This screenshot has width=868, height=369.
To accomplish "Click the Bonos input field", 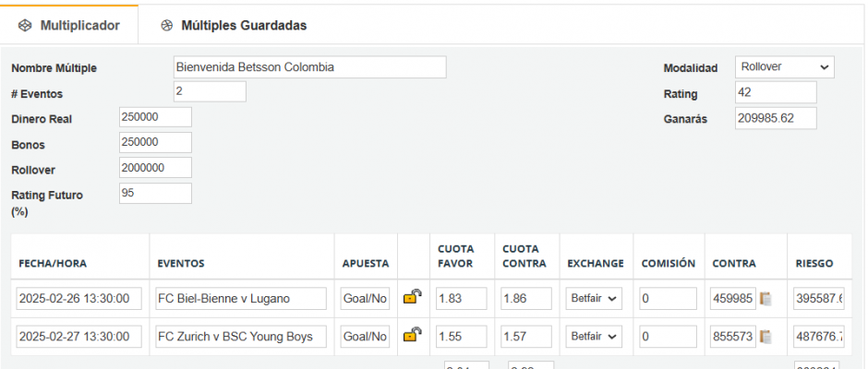I will tap(155, 142).
